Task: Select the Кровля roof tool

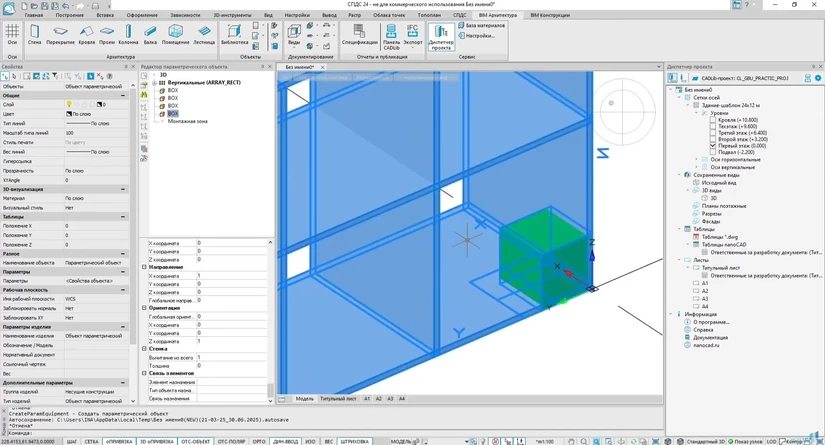Action: [x=87, y=36]
